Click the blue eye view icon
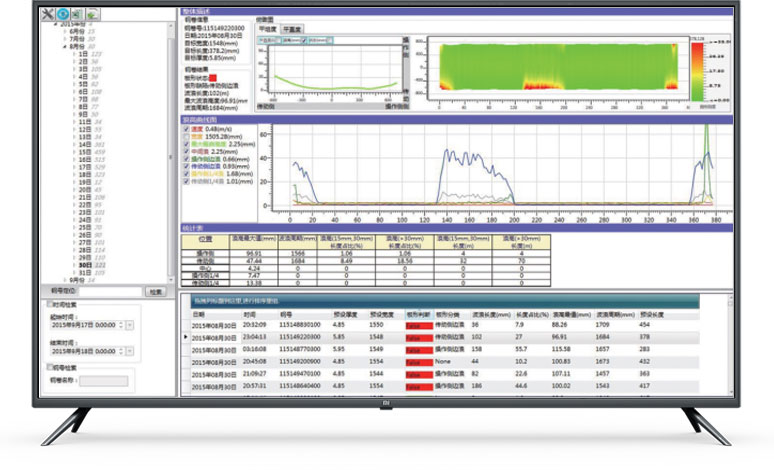This screenshot has height=470, width=774. click(62, 15)
